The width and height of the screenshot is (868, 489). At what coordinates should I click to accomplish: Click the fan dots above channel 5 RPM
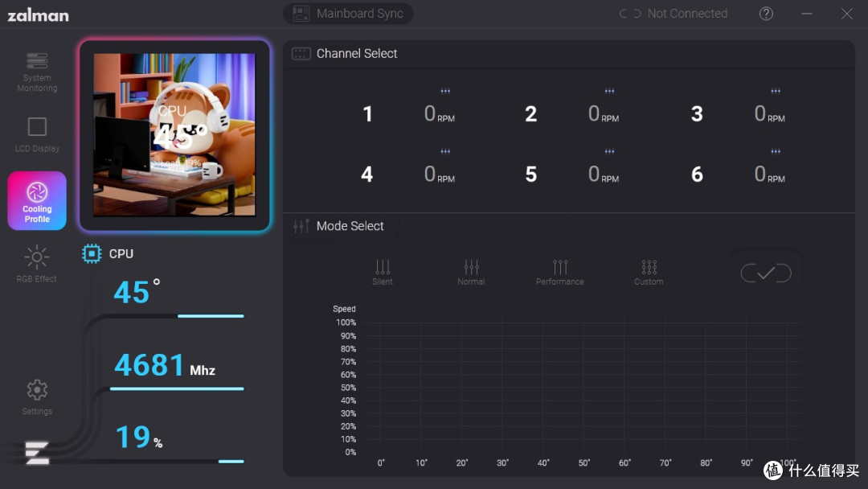(x=609, y=151)
